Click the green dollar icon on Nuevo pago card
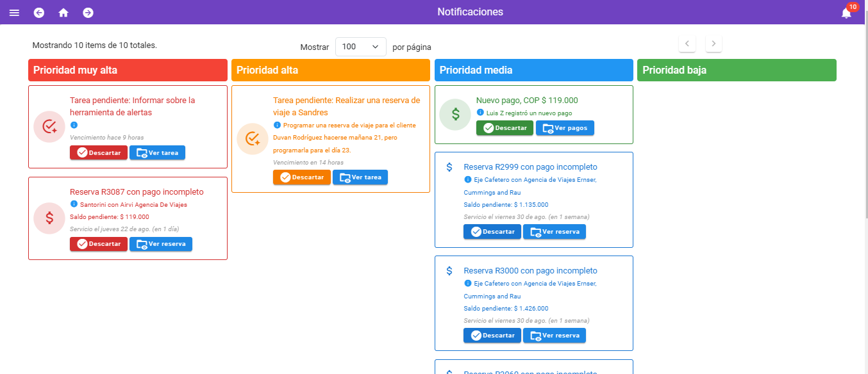This screenshot has height=374, width=868. [455, 115]
